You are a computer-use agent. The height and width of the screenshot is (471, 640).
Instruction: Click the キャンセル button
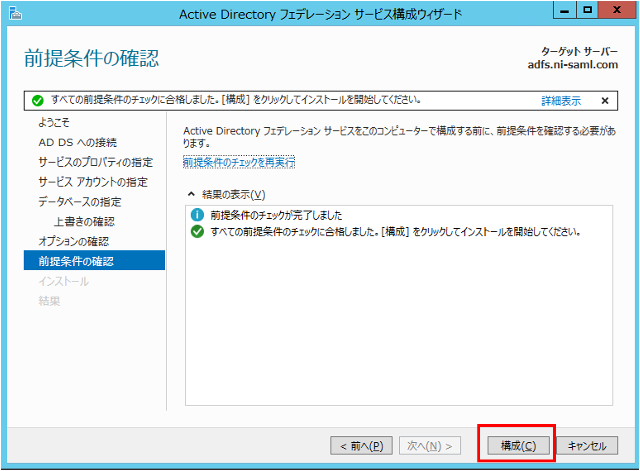tap(587, 446)
